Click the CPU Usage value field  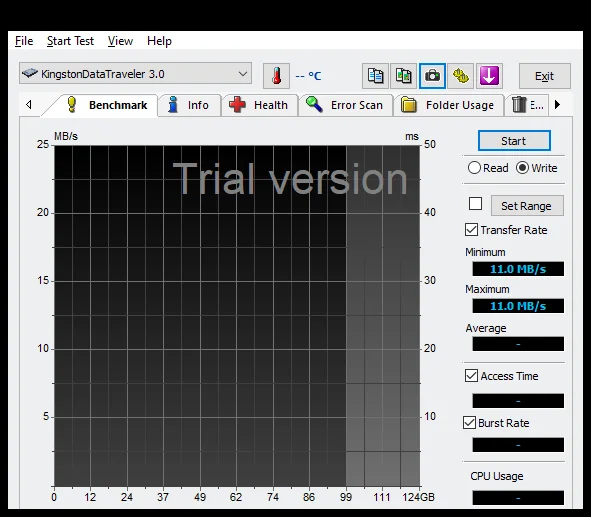tap(518, 498)
